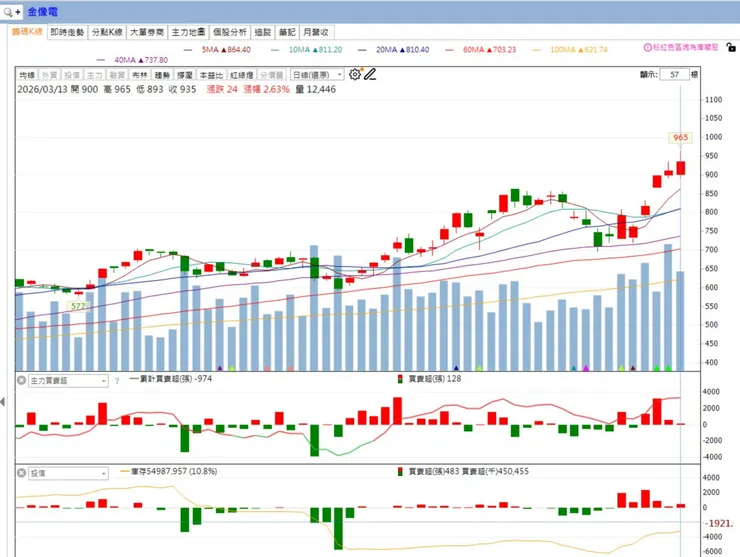The height and width of the screenshot is (557, 740).
Task: Toggle the 布林 Bollinger band overlay
Action: (x=140, y=75)
